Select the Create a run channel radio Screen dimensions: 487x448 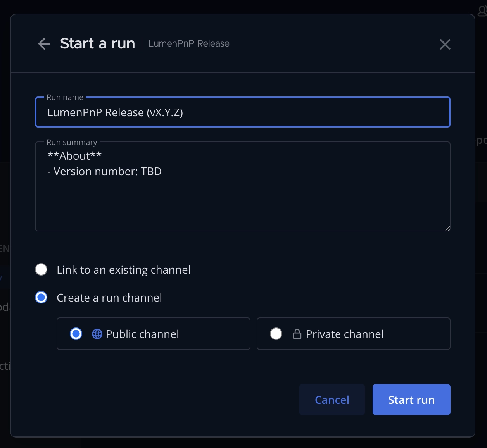41,297
